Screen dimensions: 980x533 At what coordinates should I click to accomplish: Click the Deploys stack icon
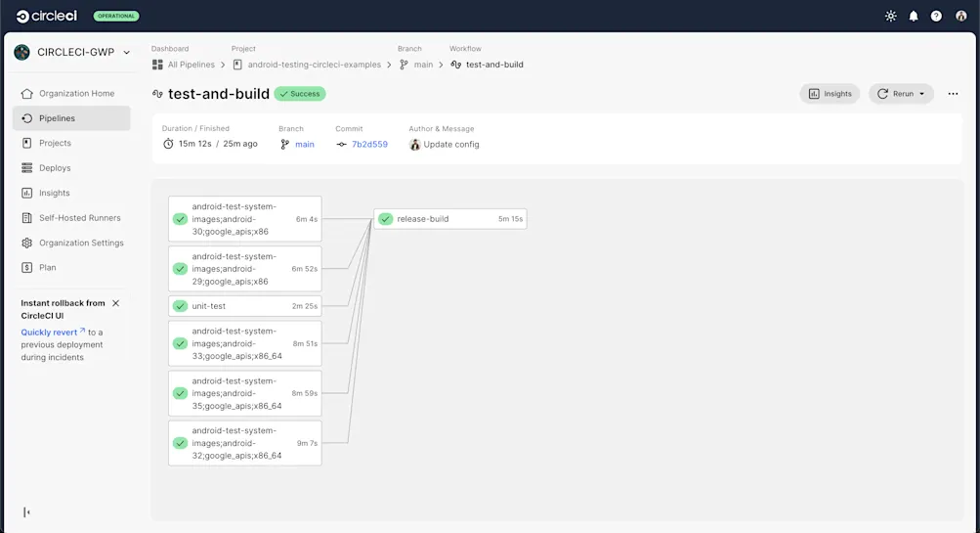pos(27,167)
